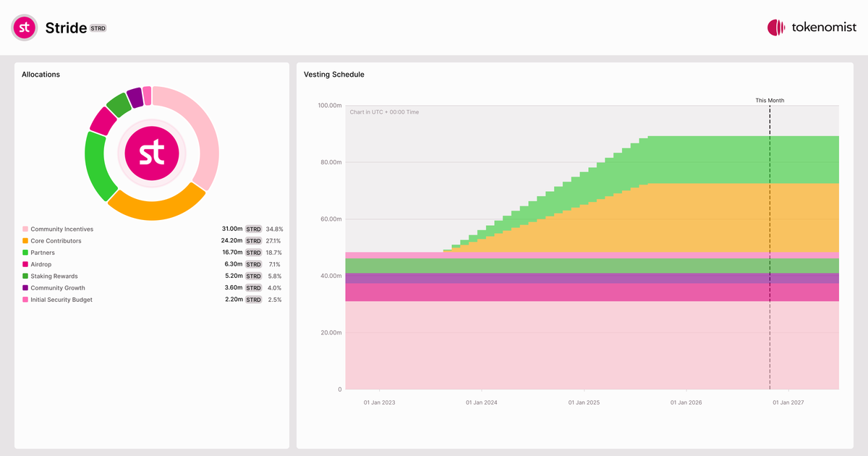The image size is (868, 456).
Task: Click the 100.00m y-axis label
Action: [329, 105]
